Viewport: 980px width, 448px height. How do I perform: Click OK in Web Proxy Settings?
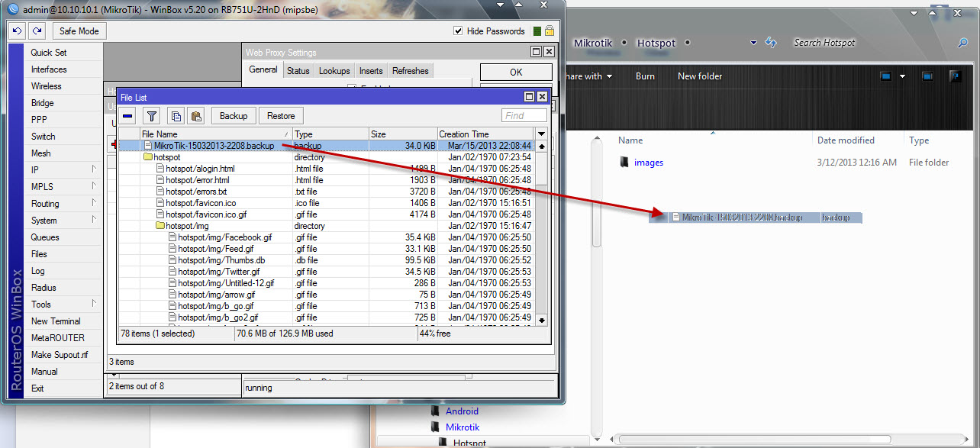516,72
